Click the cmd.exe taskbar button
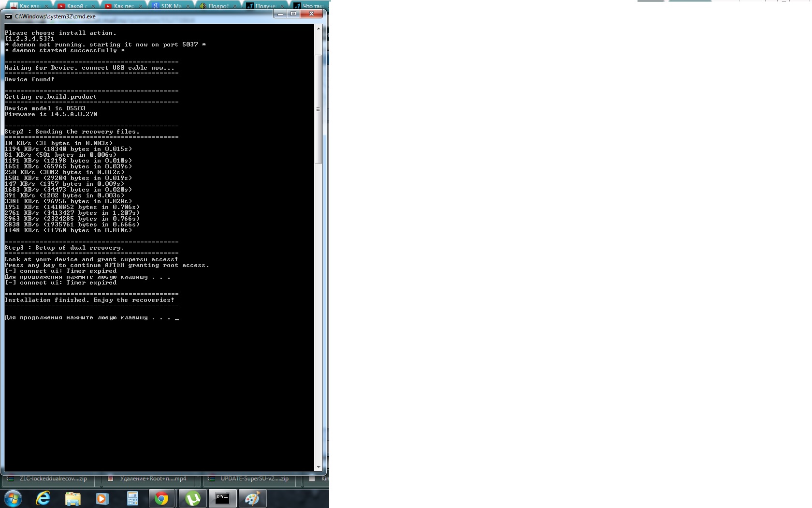The image size is (812, 508). click(222, 498)
